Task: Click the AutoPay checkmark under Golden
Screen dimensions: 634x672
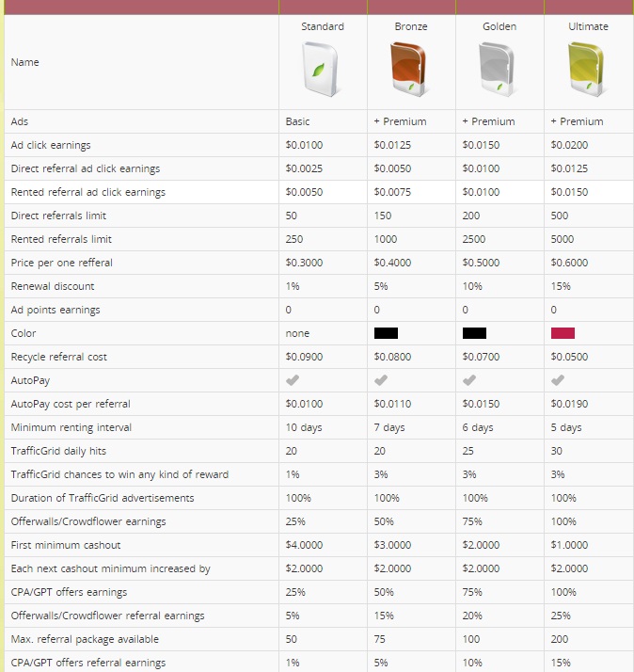Action: [x=469, y=380]
